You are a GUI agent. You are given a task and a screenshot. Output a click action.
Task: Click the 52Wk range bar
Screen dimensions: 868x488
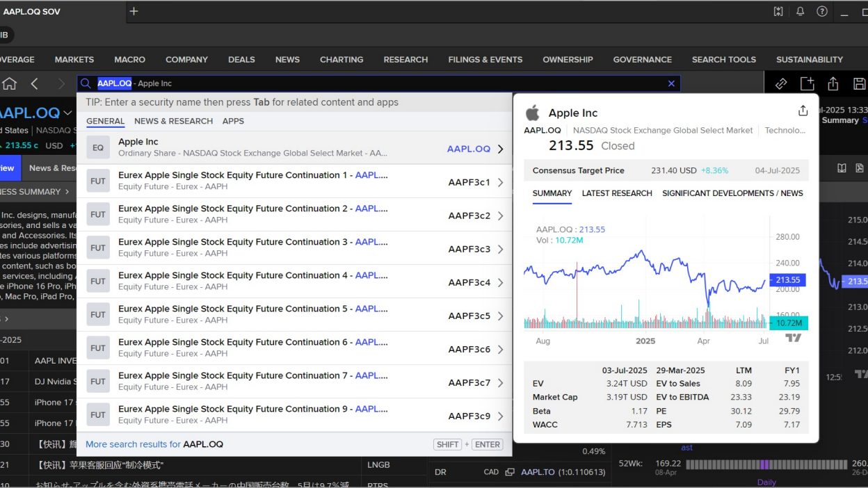(767, 464)
